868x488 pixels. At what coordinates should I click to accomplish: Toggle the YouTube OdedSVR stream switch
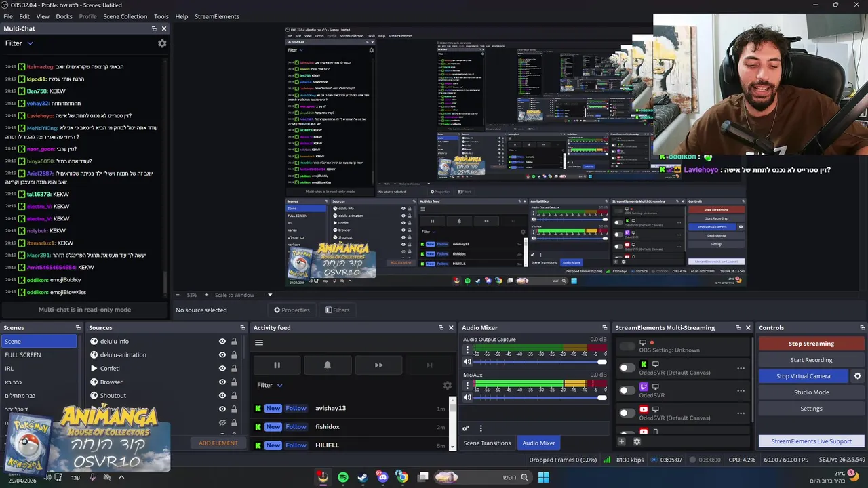click(x=627, y=413)
